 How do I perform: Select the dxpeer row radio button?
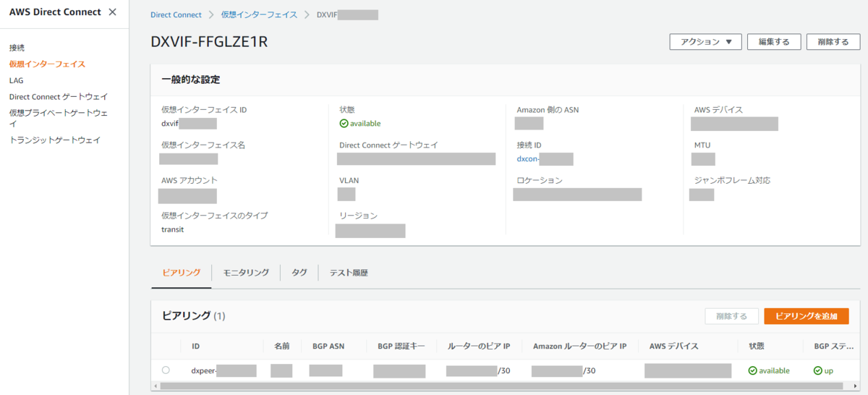point(166,370)
